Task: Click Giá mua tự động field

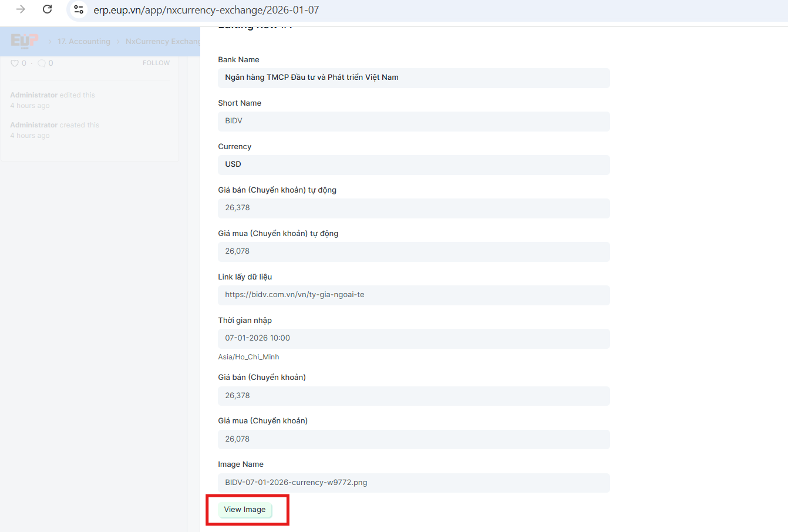Action: 413,251
